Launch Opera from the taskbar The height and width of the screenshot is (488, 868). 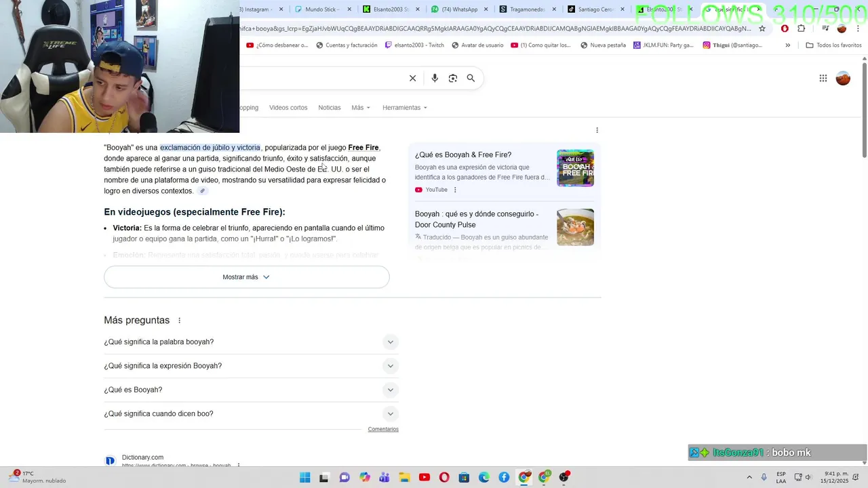(x=444, y=477)
